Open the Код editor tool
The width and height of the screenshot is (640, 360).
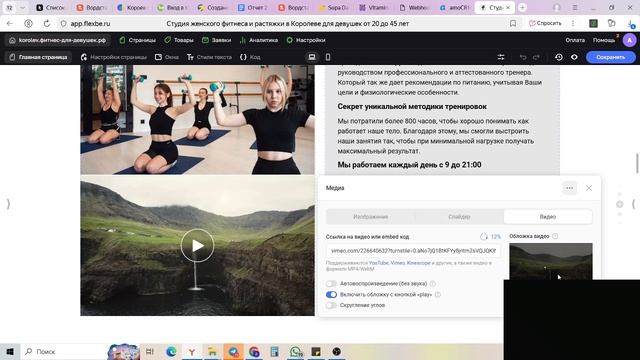pos(250,57)
